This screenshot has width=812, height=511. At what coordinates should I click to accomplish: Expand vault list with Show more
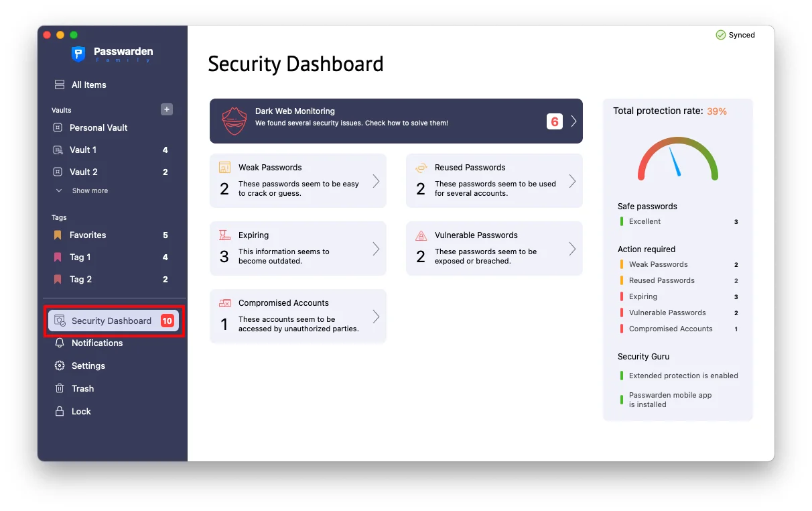click(x=90, y=190)
